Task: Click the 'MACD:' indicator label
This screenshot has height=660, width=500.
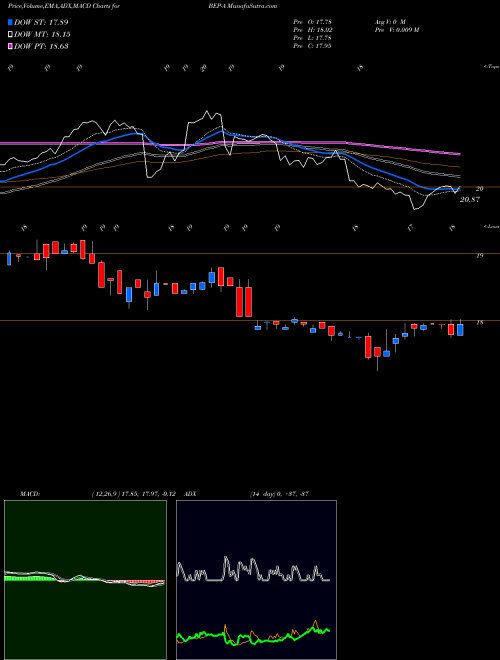Action: click(30, 494)
